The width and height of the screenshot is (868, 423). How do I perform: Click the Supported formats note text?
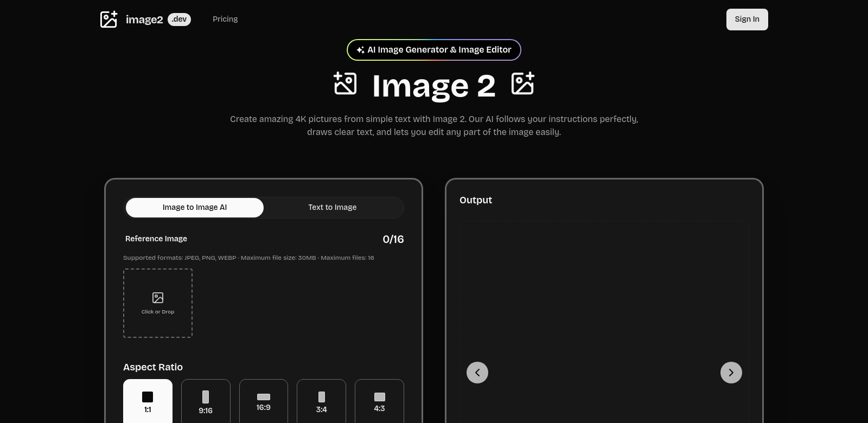(x=248, y=258)
